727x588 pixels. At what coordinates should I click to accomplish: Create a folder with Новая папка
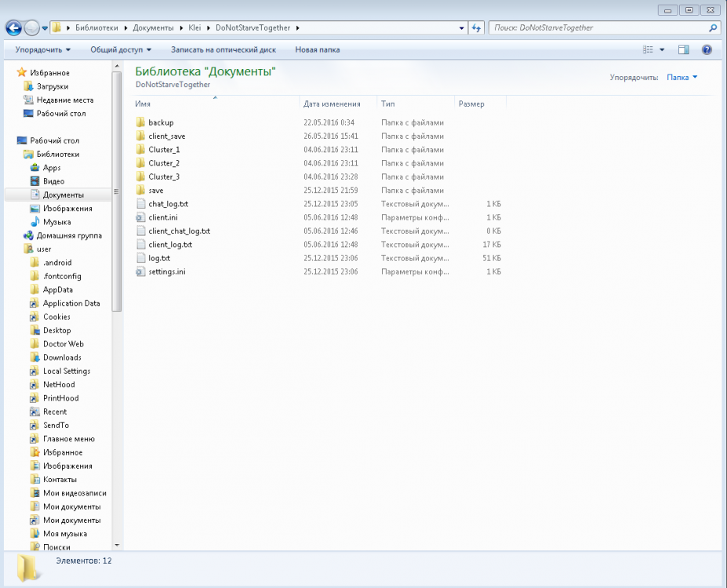click(x=318, y=49)
